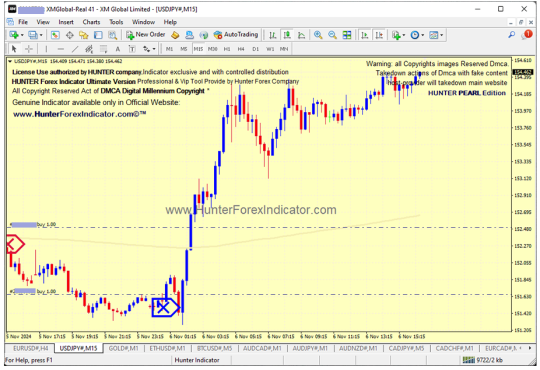Click the Zoom In magnifier icon
Screen dimensions: 540x370
tap(318, 35)
